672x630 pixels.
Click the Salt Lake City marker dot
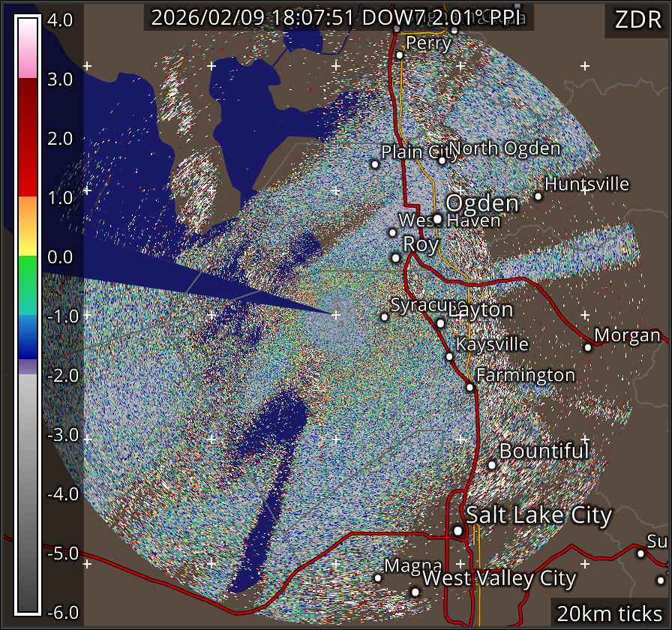(x=457, y=530)
